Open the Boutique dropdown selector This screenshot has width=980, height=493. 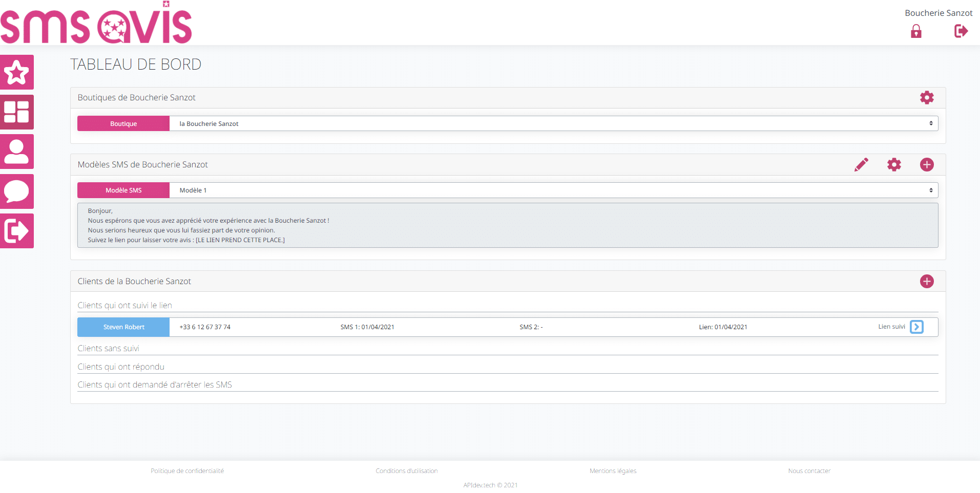(x=553, y=123)
